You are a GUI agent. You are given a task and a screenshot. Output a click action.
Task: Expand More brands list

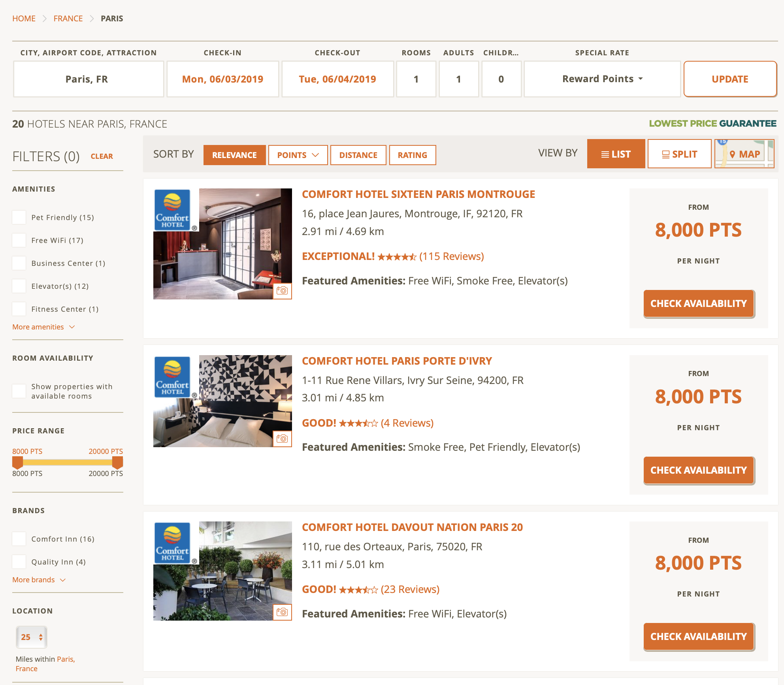[39, 580]
